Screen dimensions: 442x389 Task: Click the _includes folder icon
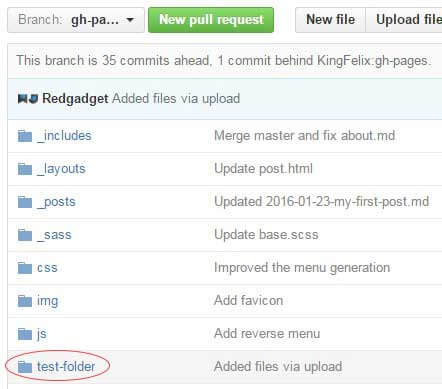[25, 136]
